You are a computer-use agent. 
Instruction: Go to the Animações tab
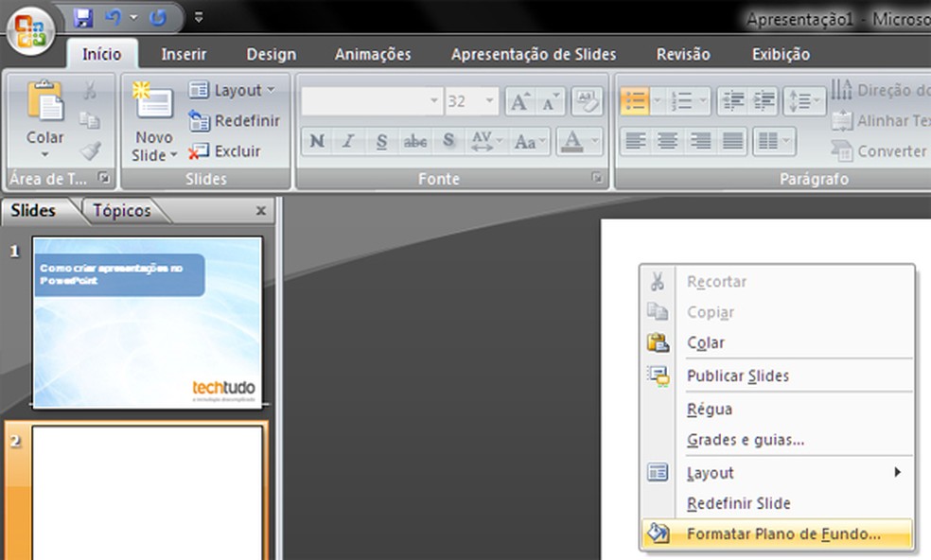coord(372,54)
